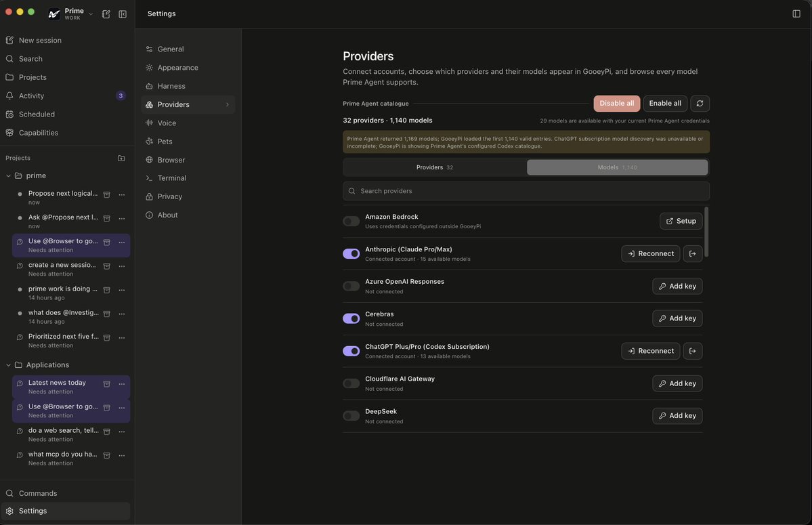Enable the Azure OpenAI Responses toggle
This screenshot has width=812, height=525.
coord(351,287)
